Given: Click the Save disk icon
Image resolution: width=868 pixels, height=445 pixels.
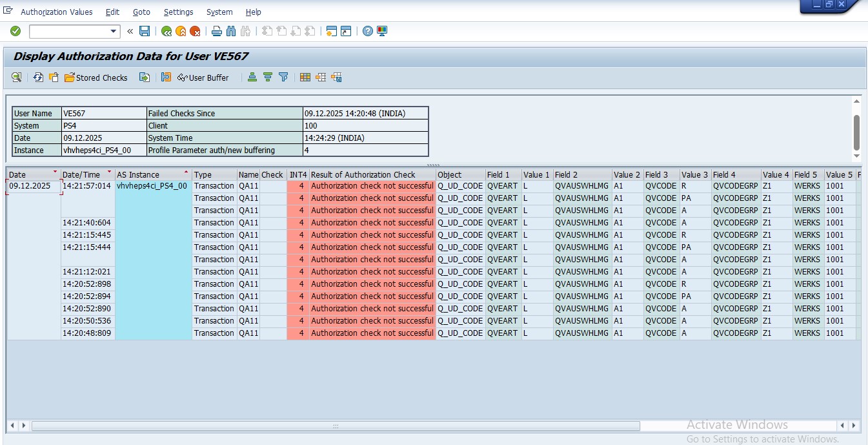Looking at the screenshot, I should tap(145, 31).
